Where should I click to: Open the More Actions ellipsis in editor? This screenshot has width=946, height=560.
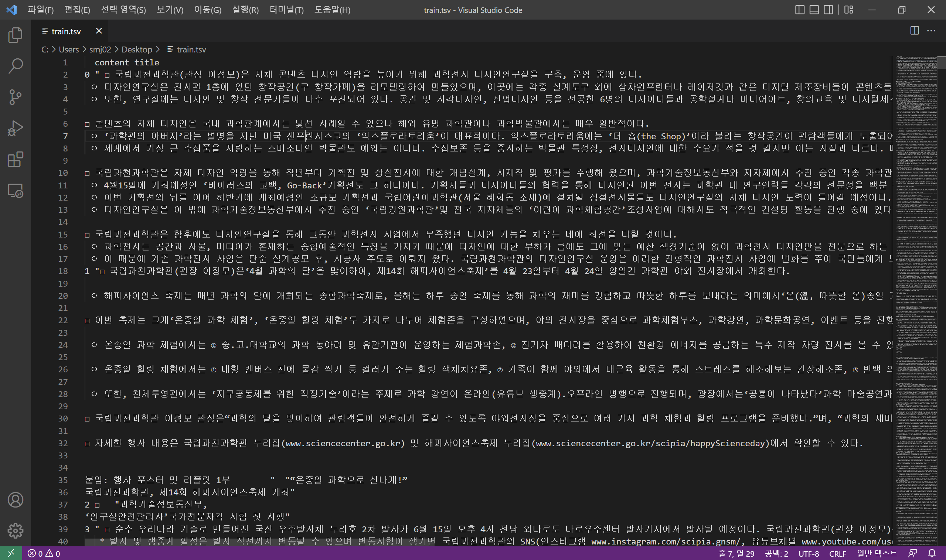coord(931,31)
